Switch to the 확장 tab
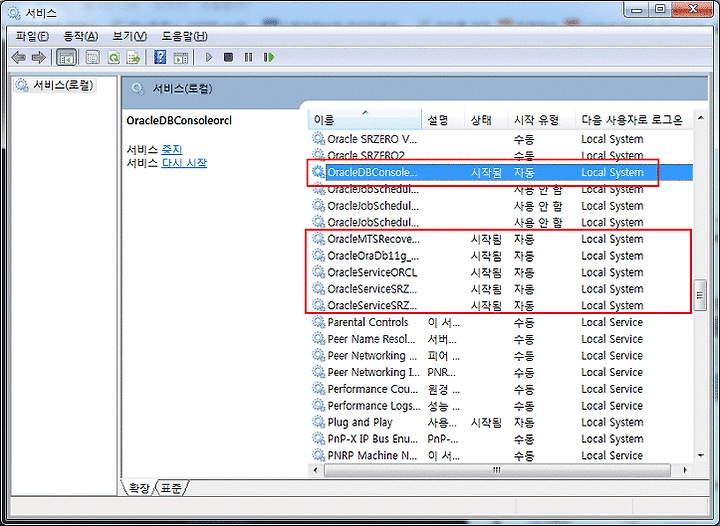Viewport: 720px width, 526px height. click(139, 488)
